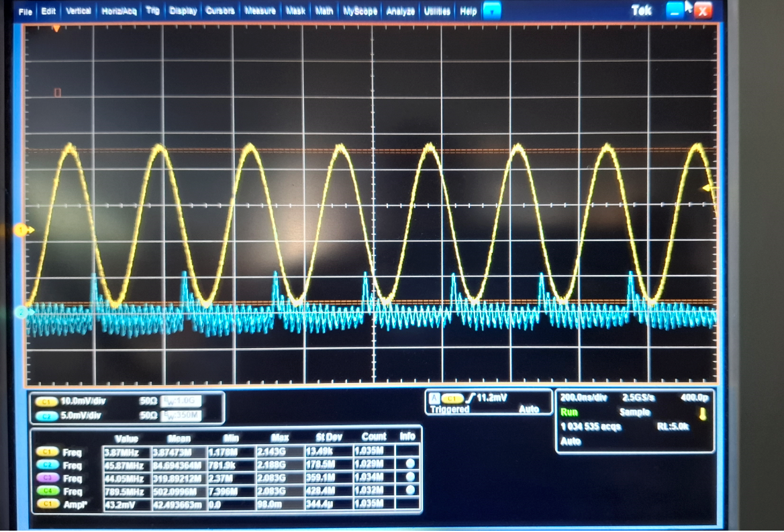Open the MyScope menu
This screenshot has width=784, height=532.
360,11
